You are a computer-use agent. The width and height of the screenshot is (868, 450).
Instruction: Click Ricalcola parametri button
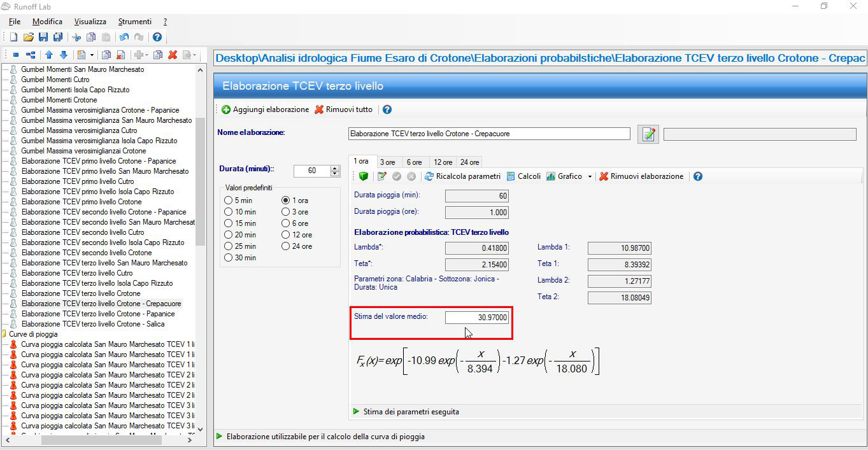point(462,176)
